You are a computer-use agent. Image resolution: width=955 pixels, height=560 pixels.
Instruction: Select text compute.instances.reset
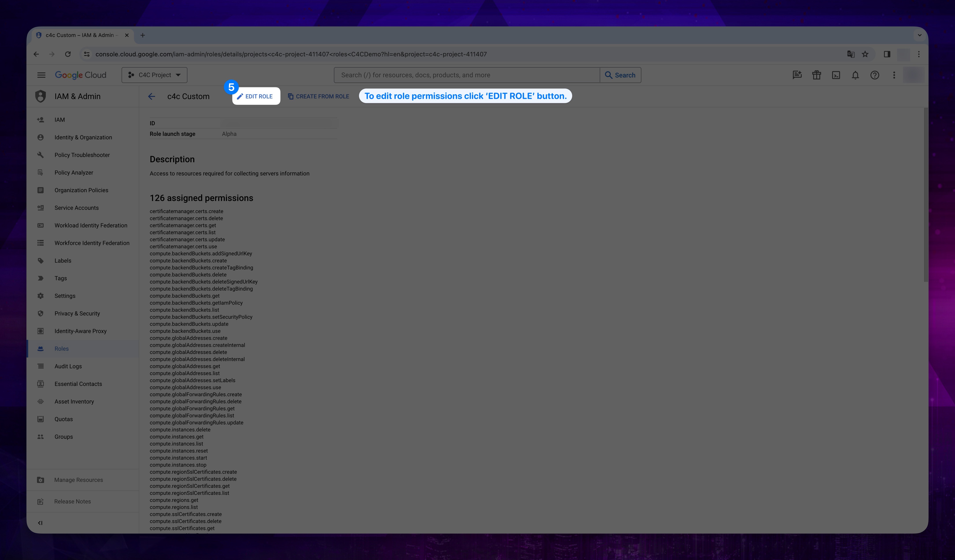pos(179,451)
